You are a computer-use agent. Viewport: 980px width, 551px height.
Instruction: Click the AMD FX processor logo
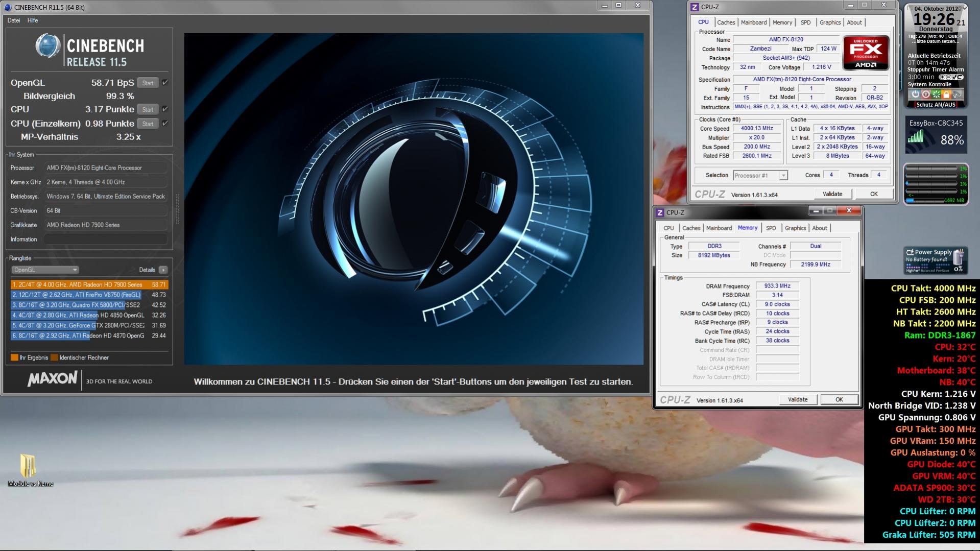(x=866, y=53)
